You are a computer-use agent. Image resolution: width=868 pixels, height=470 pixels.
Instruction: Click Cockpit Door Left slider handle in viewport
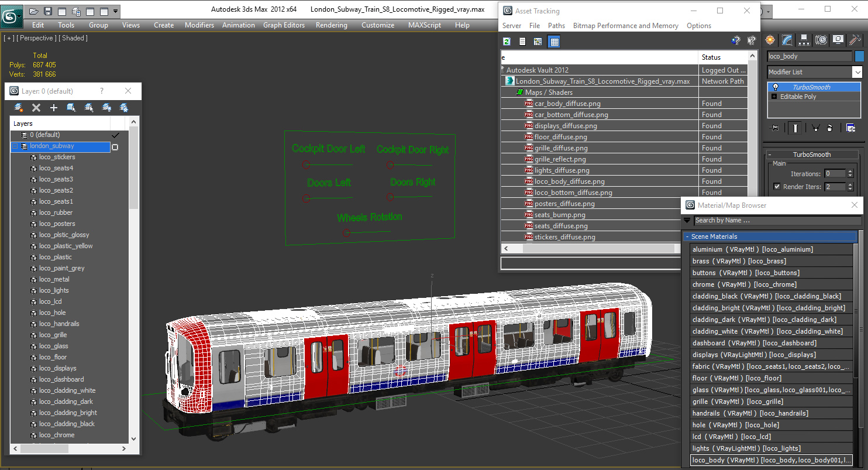pos(305,166)
